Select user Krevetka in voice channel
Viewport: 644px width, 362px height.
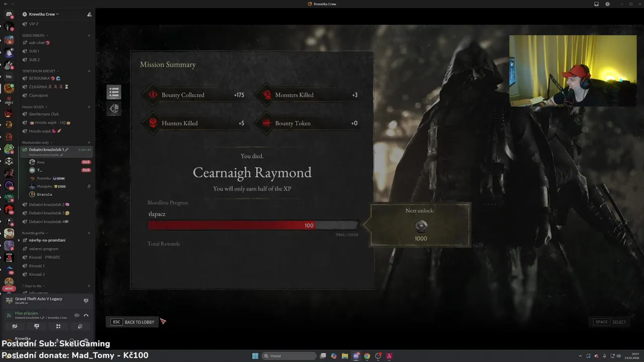point(60,178)
